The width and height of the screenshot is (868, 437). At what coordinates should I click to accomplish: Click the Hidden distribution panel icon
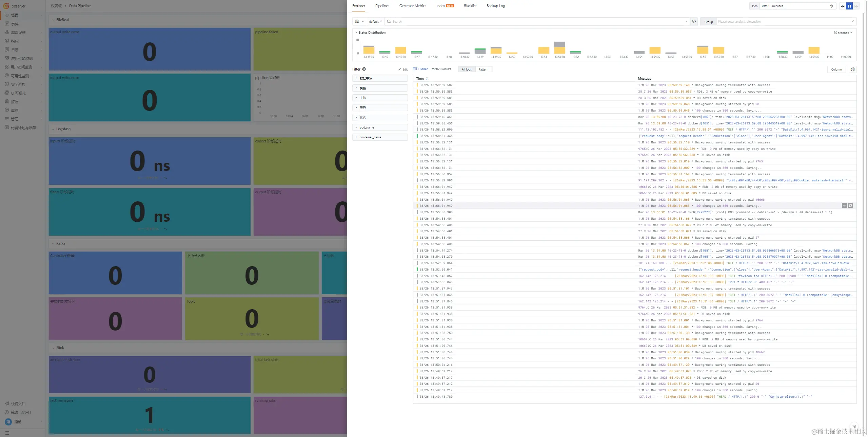pos(415,69)
